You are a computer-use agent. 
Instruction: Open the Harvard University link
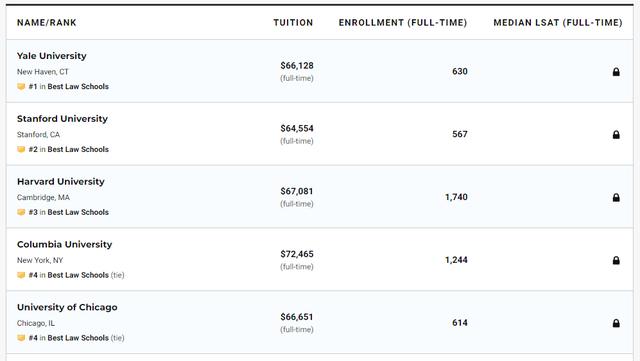point(60,182)
